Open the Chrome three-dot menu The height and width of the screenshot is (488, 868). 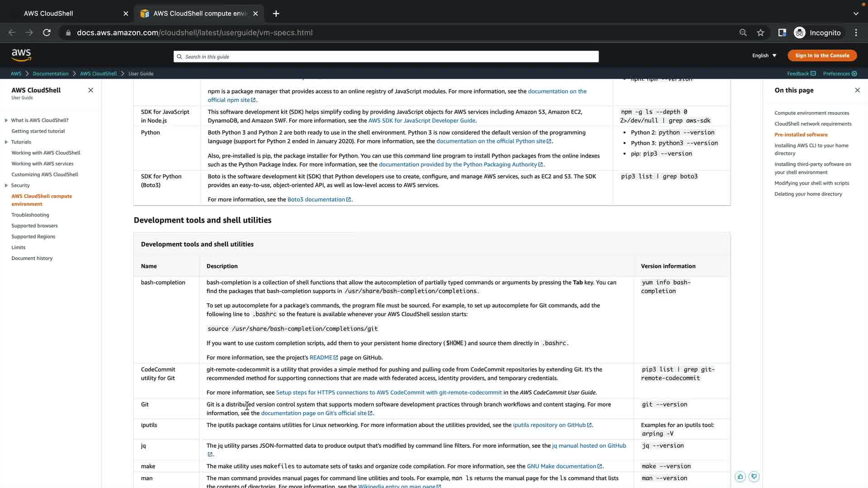pos(856,33)
